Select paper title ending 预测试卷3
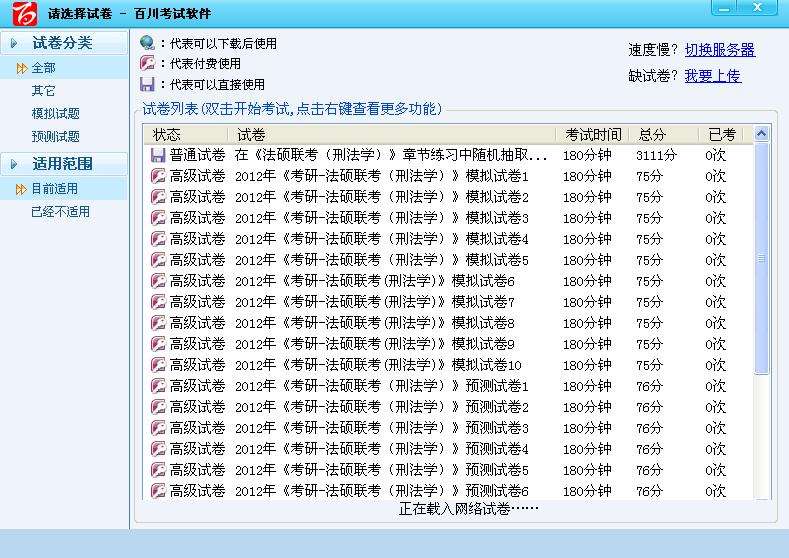 pos(381,428)
